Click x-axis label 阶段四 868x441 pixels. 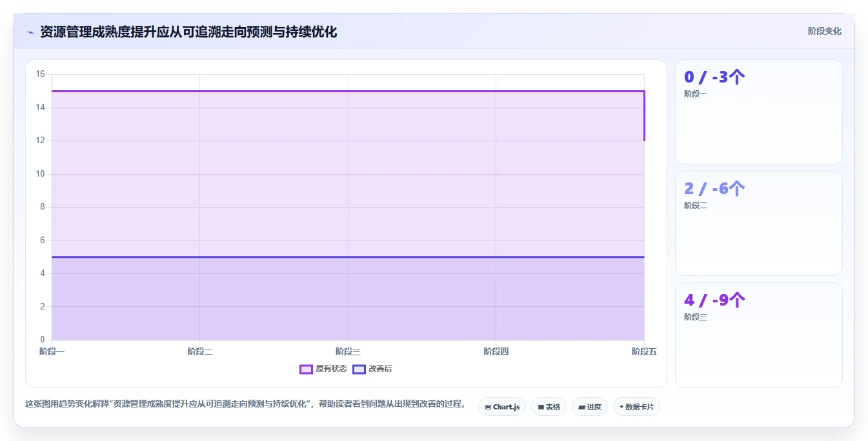496,351
